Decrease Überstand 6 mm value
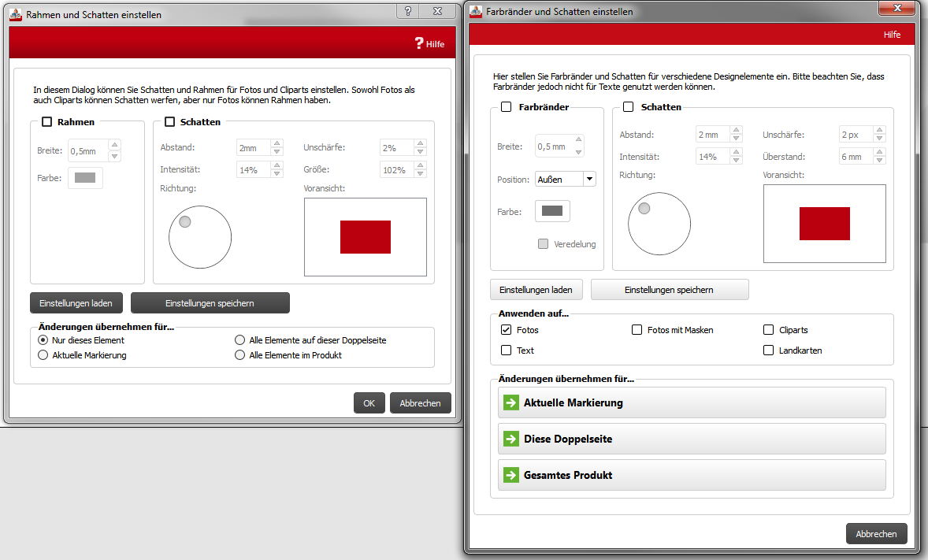The height and width of the screenshot is (560, 928). pyautogui.click(x=879, y=161)
